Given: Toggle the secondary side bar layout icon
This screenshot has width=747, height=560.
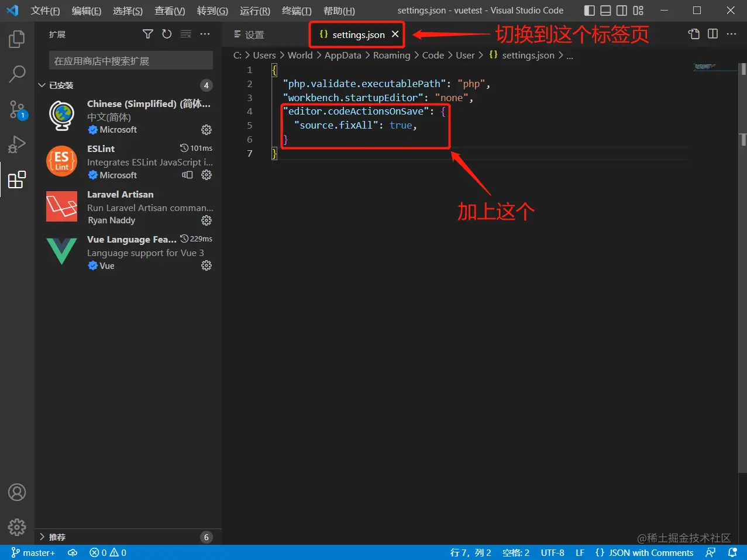Looking at the screenshot, I should pyautogui.click(x=622, y=11).
